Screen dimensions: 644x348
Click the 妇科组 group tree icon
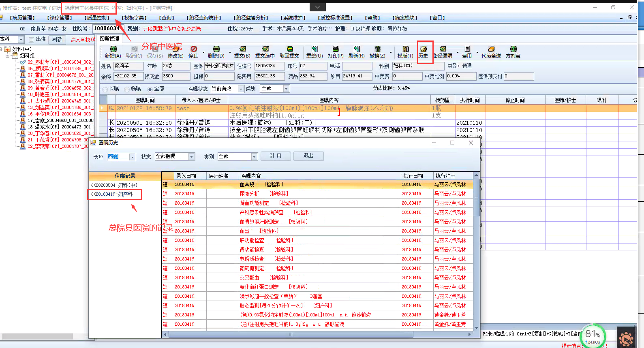tap(15, 56)
